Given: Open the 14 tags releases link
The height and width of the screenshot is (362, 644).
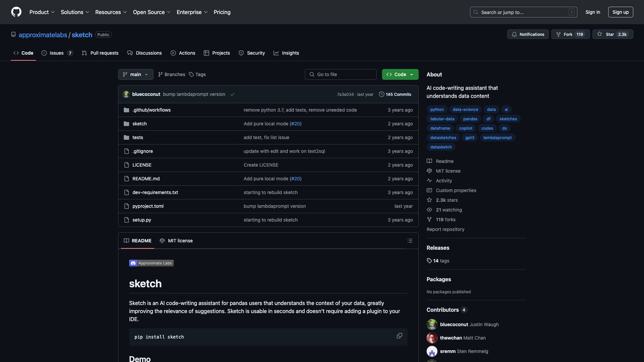Looking at the screenshot, I should click(x=438, y=261).
